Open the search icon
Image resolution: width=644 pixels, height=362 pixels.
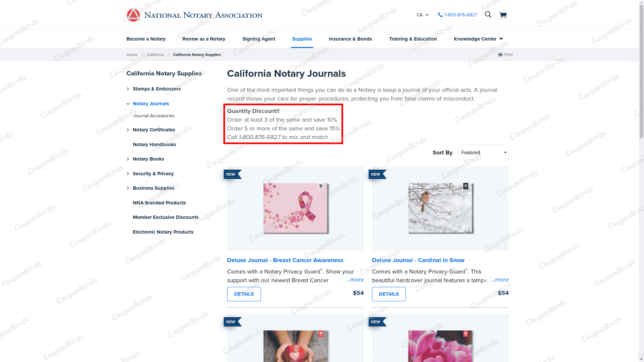pos(488,15)
